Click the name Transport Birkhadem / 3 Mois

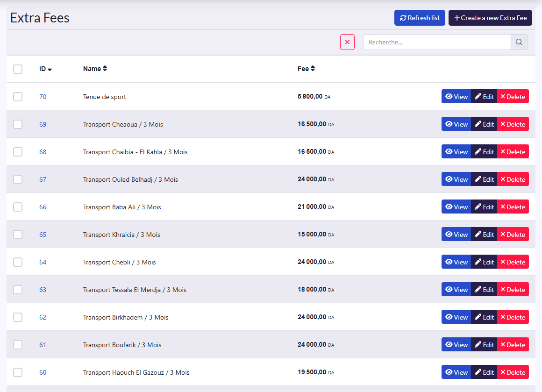pos(126,317)
